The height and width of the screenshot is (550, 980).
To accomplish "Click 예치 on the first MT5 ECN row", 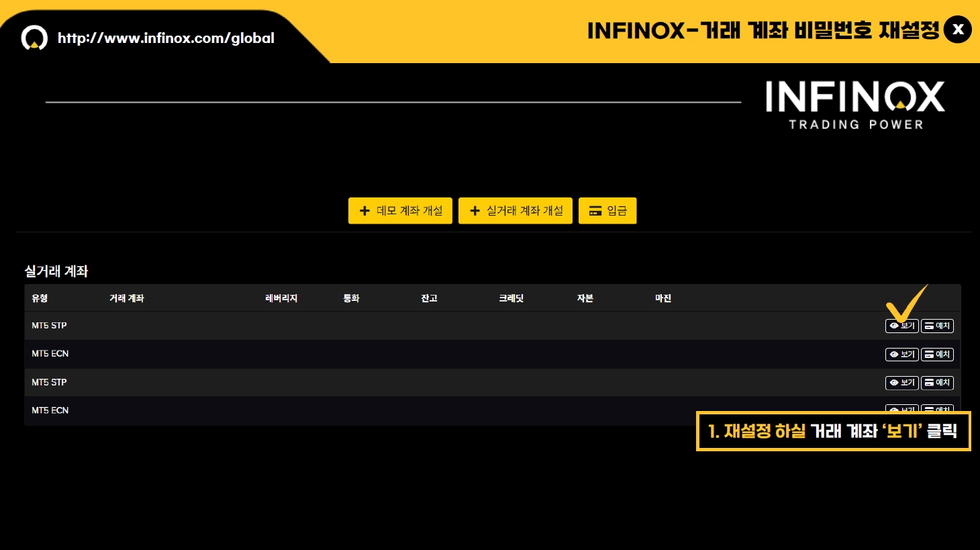I will pos(937,355).
